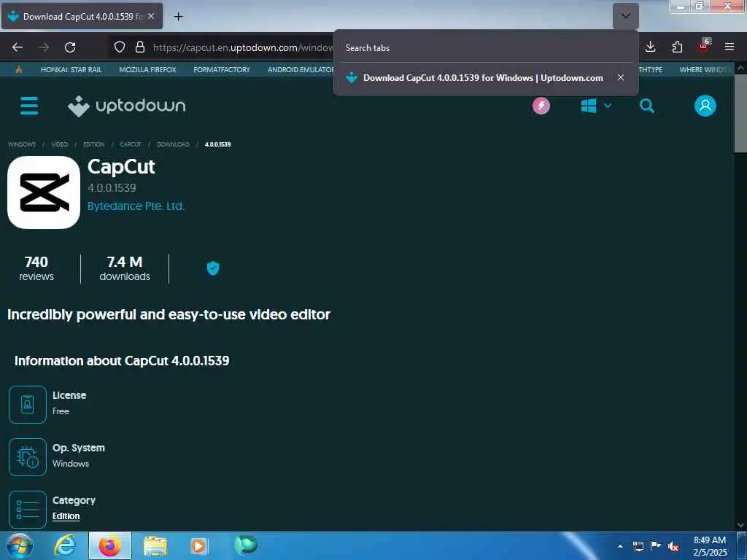
Task: Launch Internet Explorer from taskbar
Action: [65, 545]
